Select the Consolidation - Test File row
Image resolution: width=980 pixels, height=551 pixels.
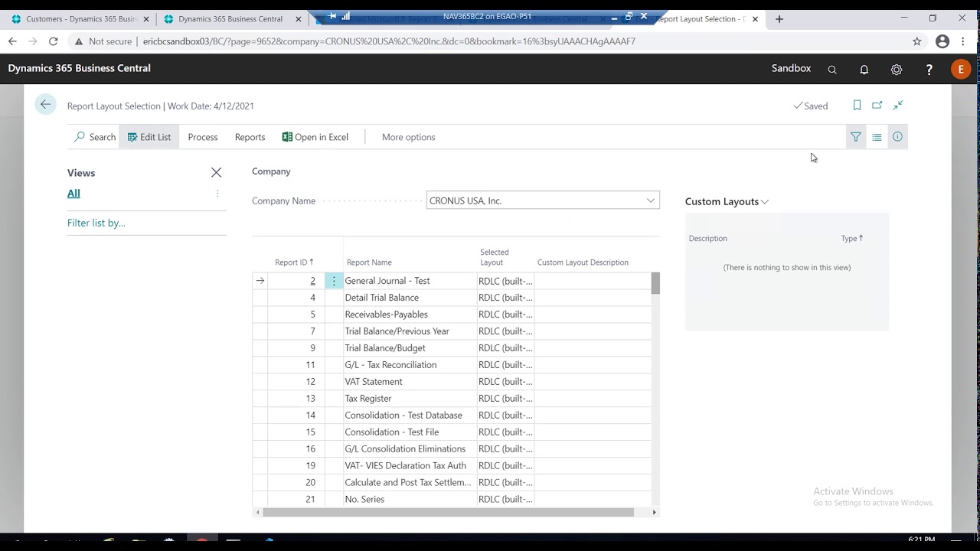(x=452, y=432)
